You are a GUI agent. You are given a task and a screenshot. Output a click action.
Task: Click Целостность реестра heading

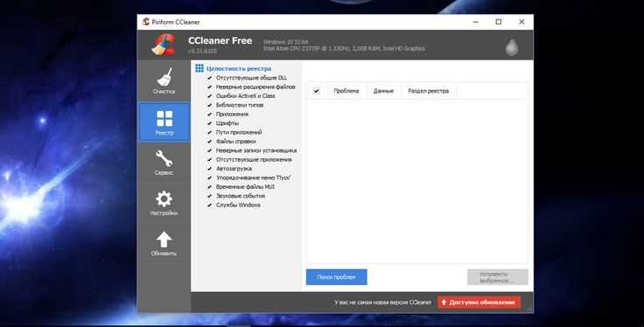pos(239,68)
